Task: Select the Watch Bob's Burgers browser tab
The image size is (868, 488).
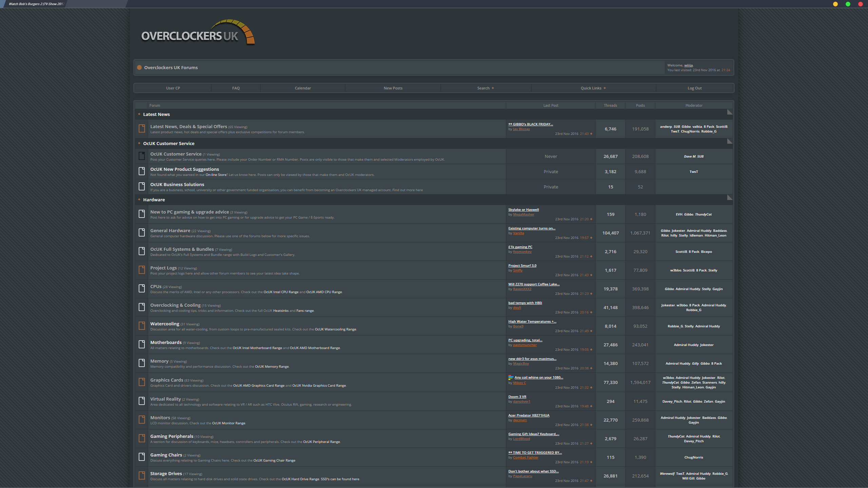Action: pyautogui.click(x=36, y=4)
